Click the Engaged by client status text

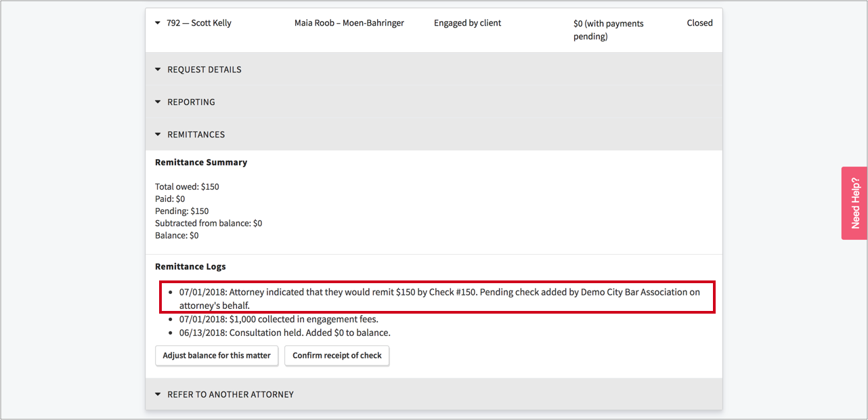(467, 23)
